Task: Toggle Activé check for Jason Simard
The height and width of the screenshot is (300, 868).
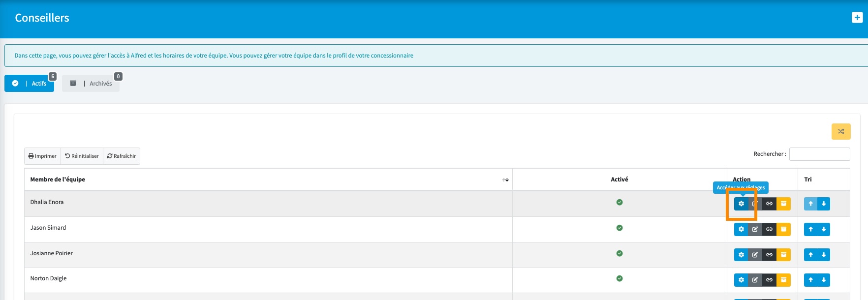Action: 620,228
